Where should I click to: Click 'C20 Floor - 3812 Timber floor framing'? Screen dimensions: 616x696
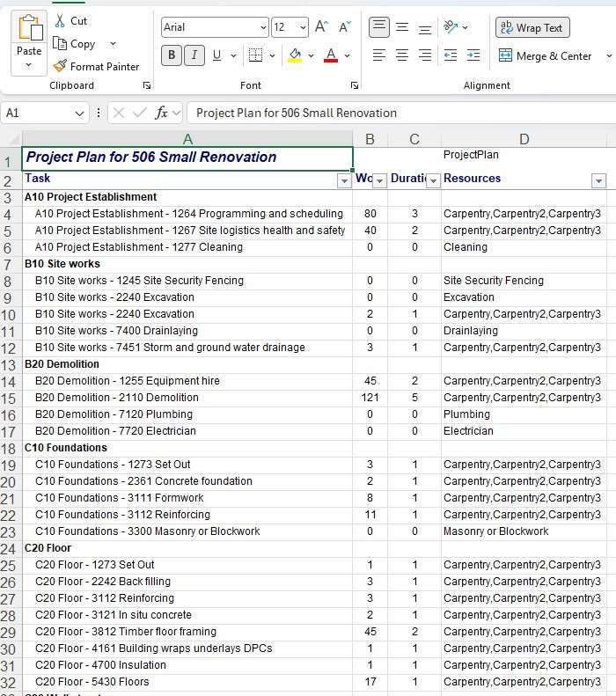pyautogui.click(x=187, y=632)
